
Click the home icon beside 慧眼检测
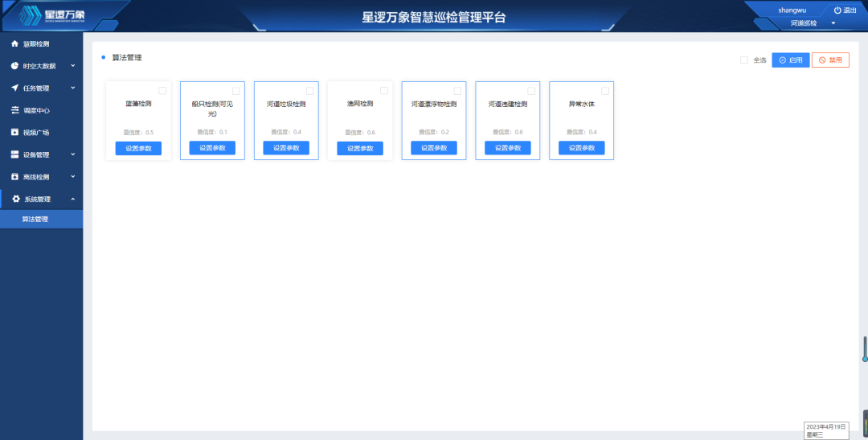point(14,43)
